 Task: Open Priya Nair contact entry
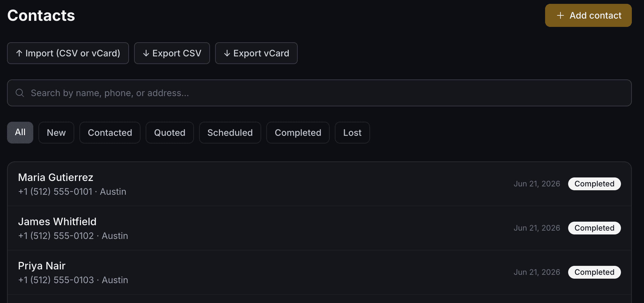point(319,273)
